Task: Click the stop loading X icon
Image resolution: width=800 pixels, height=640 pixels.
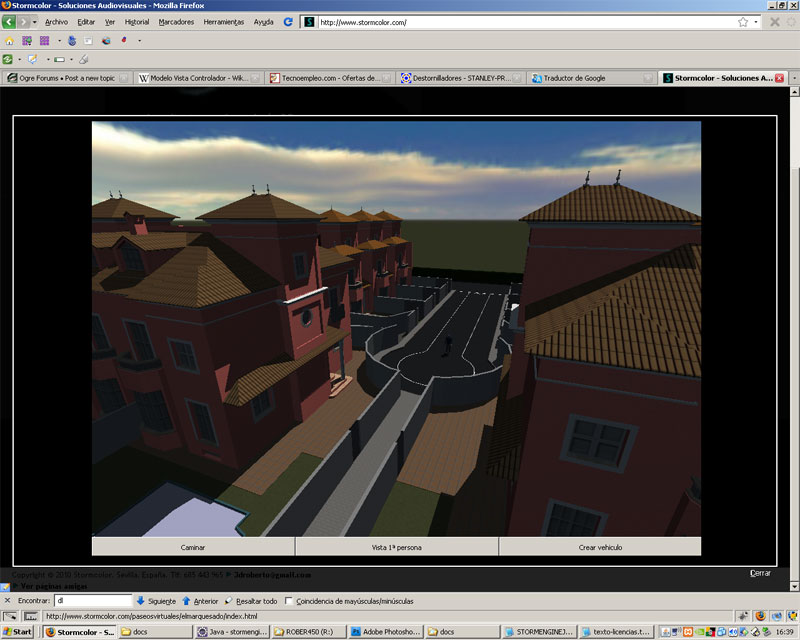Action: point(774,22)
